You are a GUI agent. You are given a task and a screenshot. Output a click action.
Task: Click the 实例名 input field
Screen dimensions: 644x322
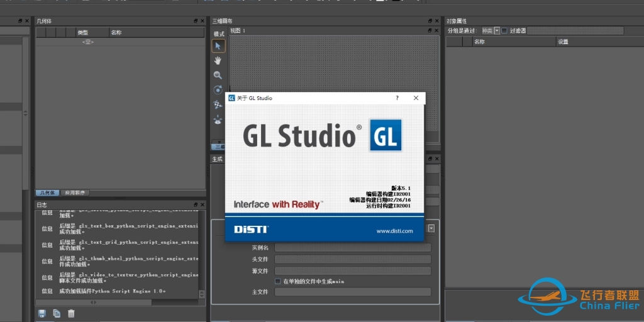tap(353, 248)
